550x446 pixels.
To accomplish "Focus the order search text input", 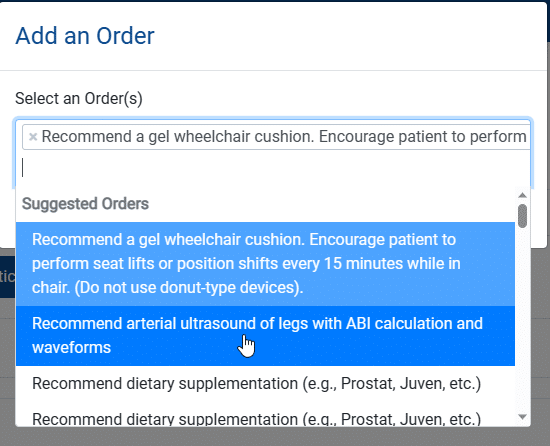I will [274, 168].
